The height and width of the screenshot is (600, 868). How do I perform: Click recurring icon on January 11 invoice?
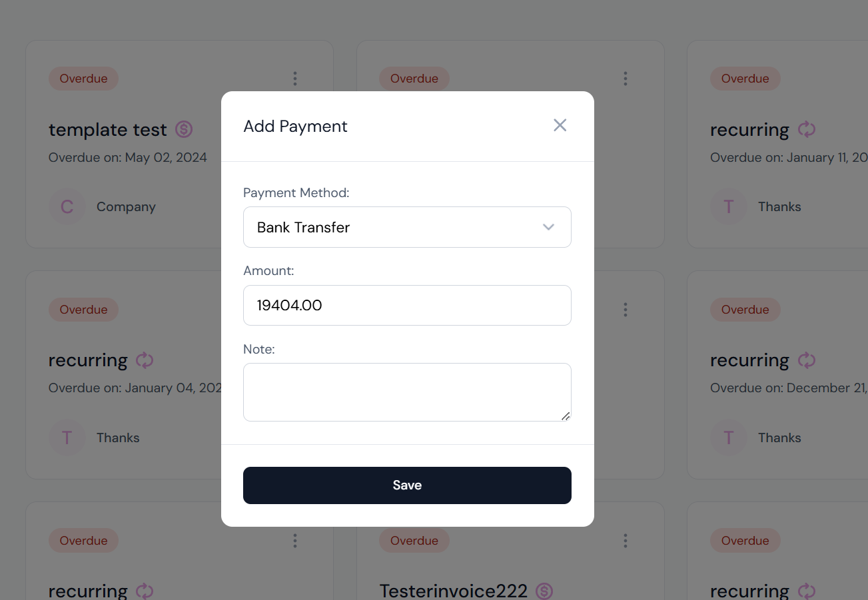pos(807,129)
